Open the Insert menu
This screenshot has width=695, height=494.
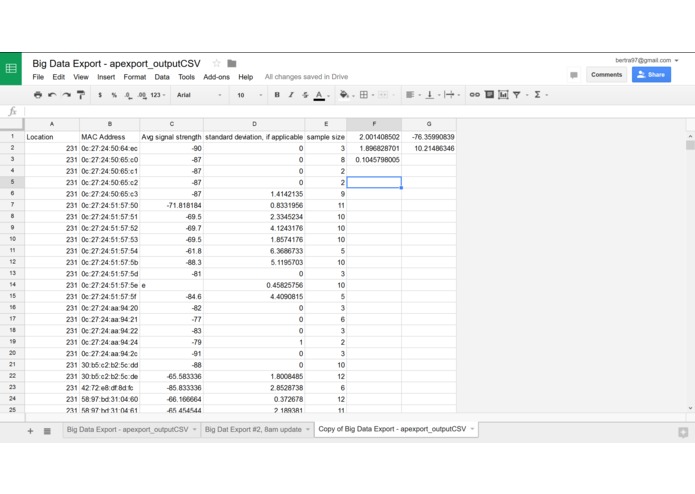(106, 77)
